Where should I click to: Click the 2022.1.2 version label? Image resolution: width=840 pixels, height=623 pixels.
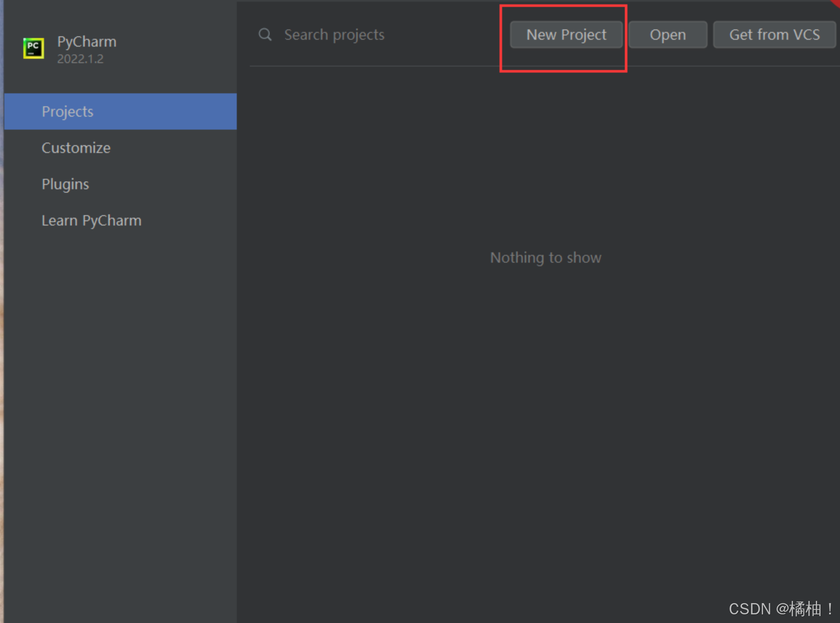tap(80, 59)
